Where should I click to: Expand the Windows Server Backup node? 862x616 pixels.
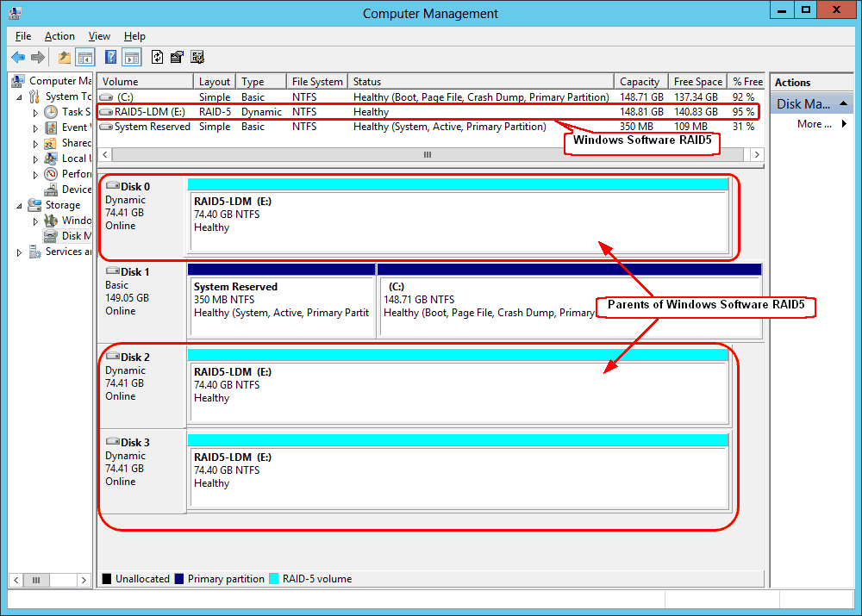coord(35,221)
